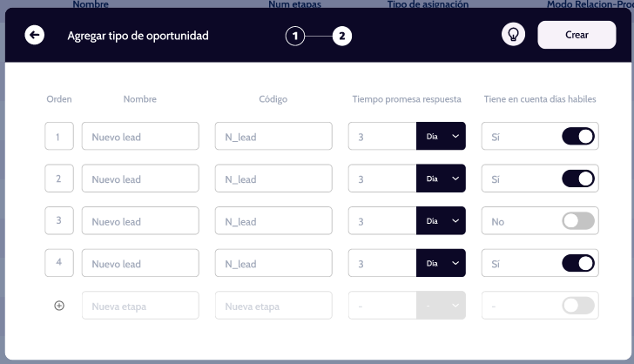
Task: Expand the Día dropdown in row 4
Action: (x=441, y=264)
